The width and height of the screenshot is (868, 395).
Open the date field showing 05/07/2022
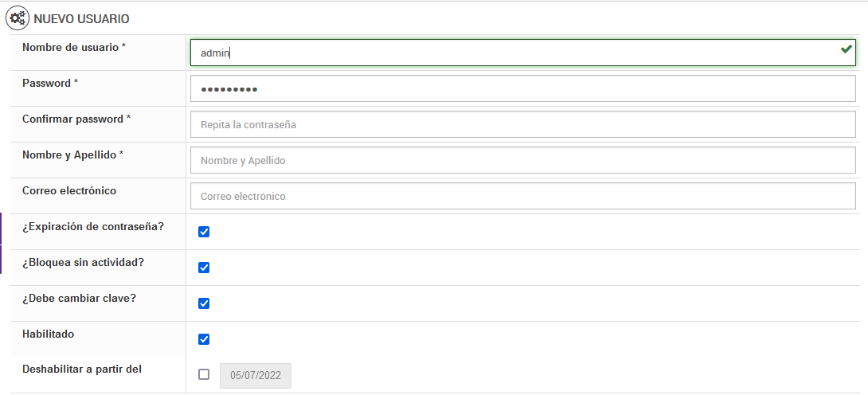[x=256, y=375]
